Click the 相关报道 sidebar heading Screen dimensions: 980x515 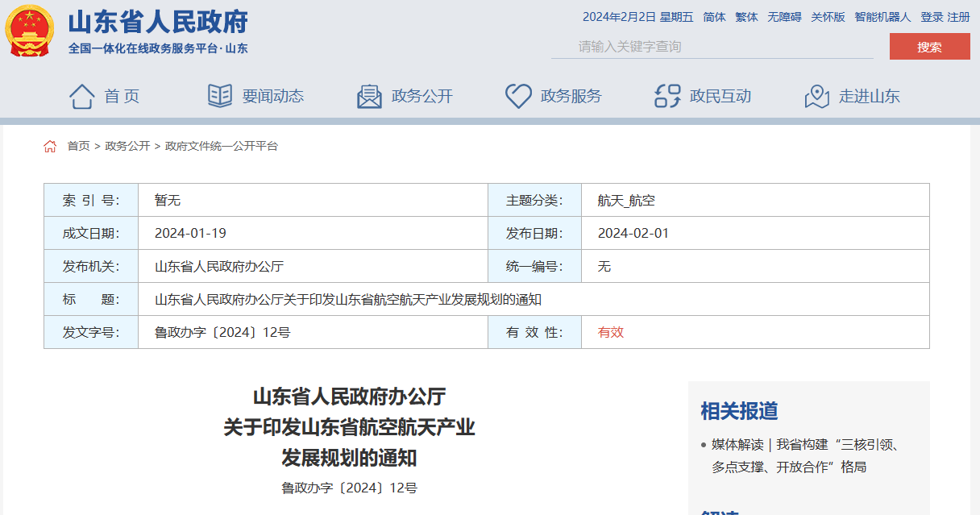click(739, 411)
